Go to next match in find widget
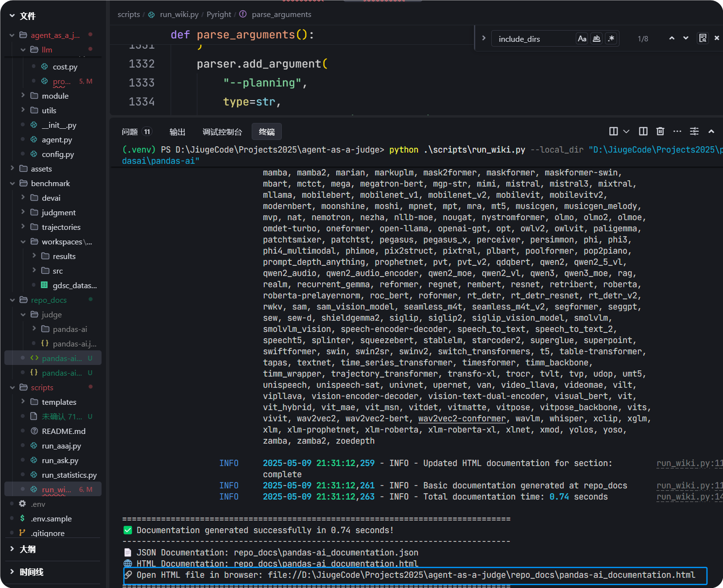The image size is (723, 588). point(686,38)
